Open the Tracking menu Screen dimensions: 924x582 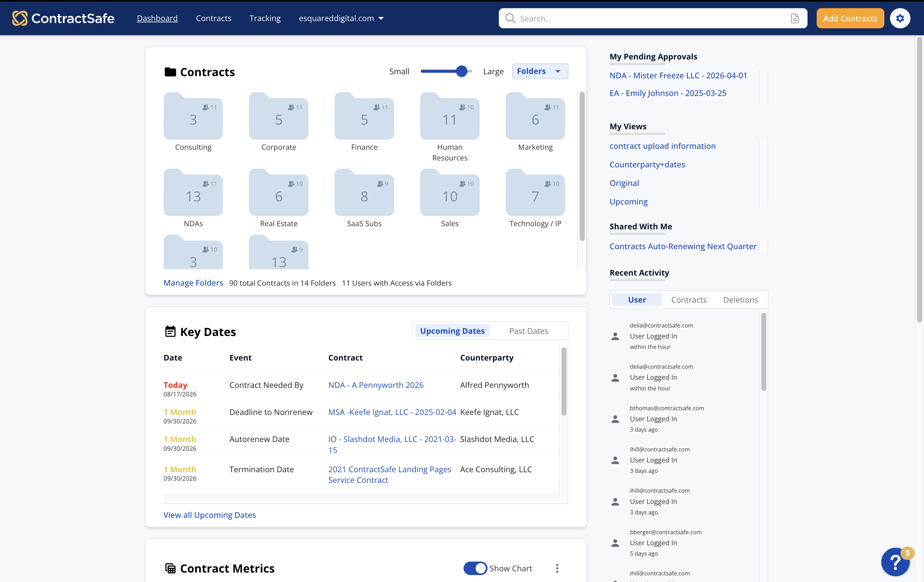pyautogui.click(x=265, y=19)
